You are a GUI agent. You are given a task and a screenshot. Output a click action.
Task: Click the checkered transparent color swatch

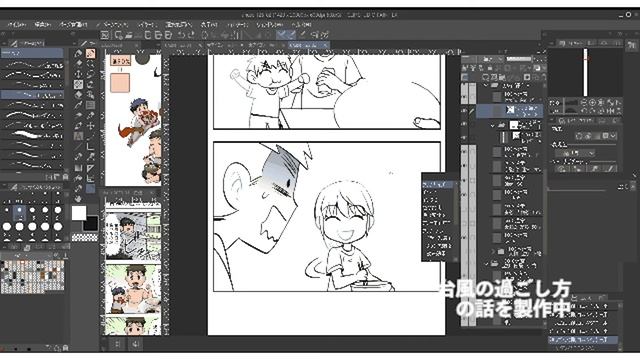pyautogui.click(x=84, y=237)
